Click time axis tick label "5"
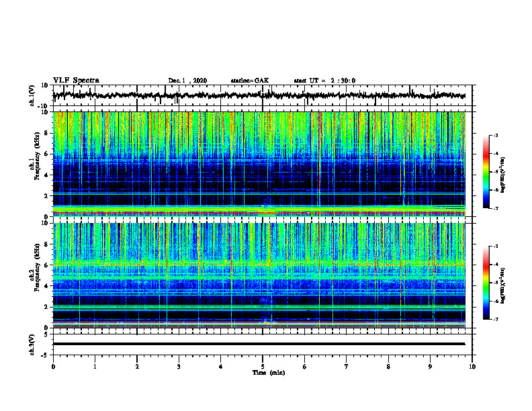Screen dimensions: 532x411 pos(263,367)
